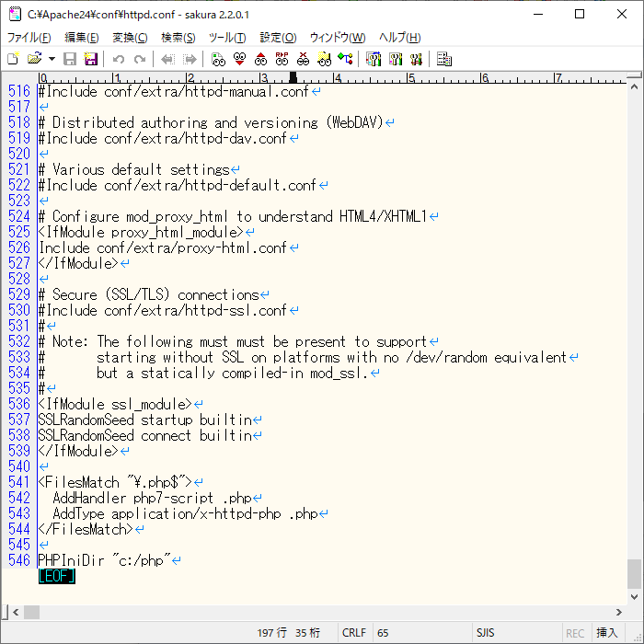This screenshot has height=644, width=644.
Task: Toggle the REC macro recording indicator
Action: [575, 633]
